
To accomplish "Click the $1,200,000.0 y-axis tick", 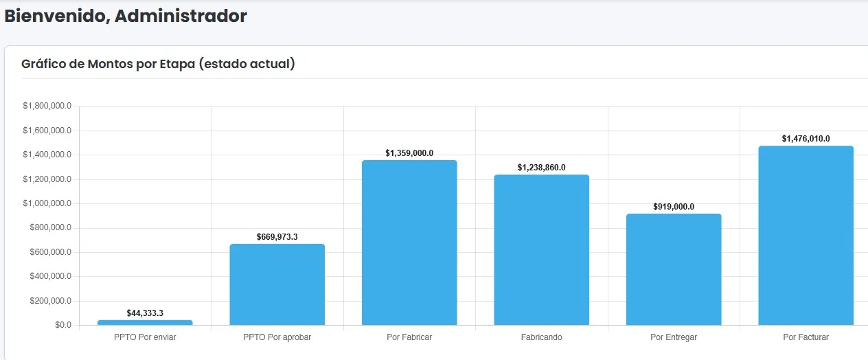I will (x=47, y=179).
